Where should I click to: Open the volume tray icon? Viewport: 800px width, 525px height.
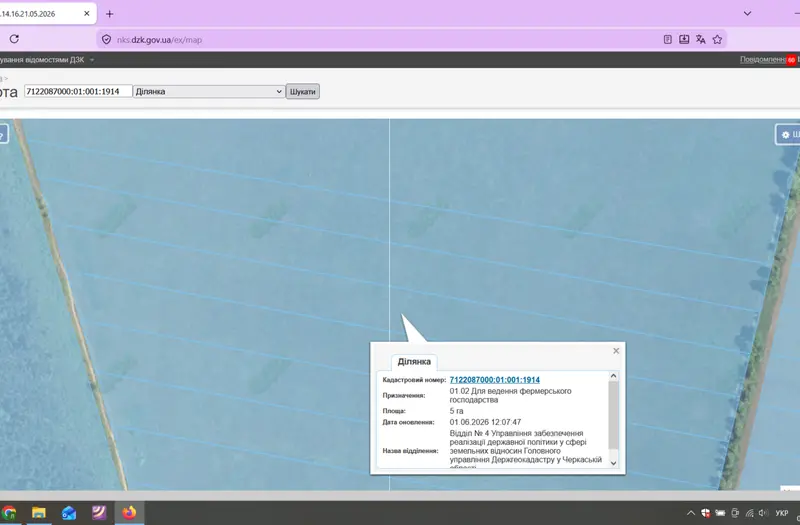(763, 513)
